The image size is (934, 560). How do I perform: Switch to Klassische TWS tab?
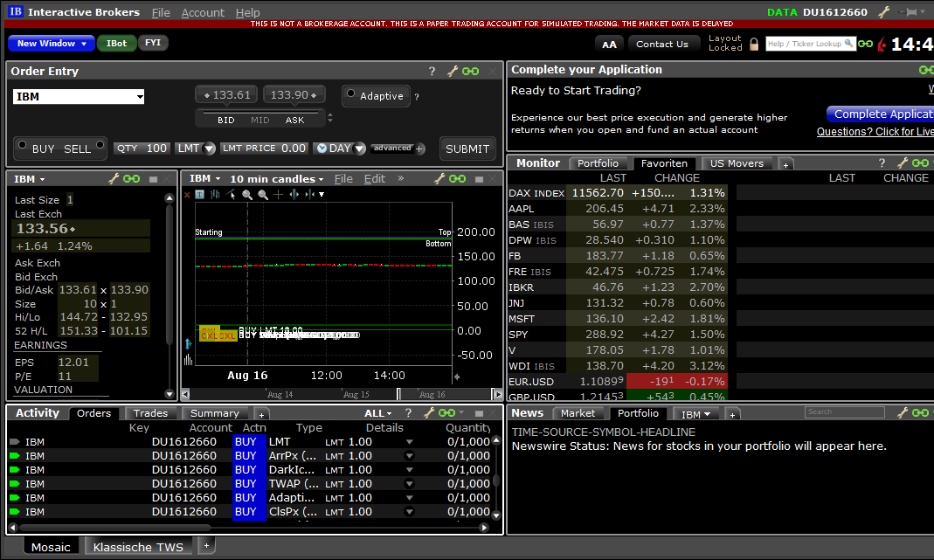coord(138,547)
